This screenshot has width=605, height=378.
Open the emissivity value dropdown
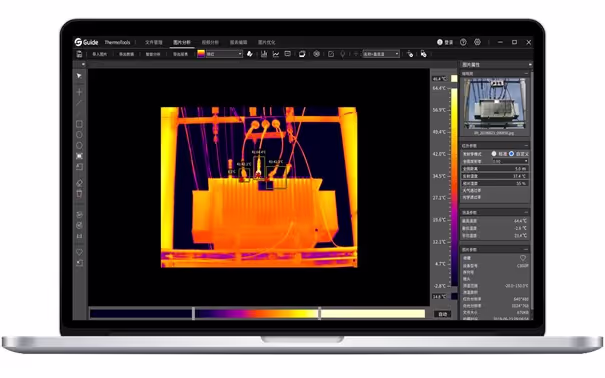[x=510, y=161]
